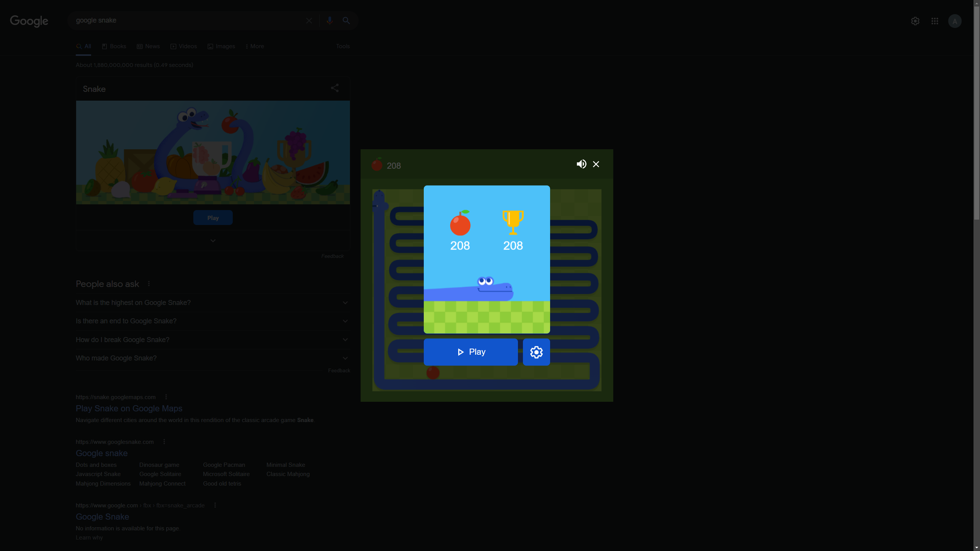Viewport: 980px width, 551px height.
Task: Mute the Snake game sound
Action: pyautogui.click(x=581, y=164)
